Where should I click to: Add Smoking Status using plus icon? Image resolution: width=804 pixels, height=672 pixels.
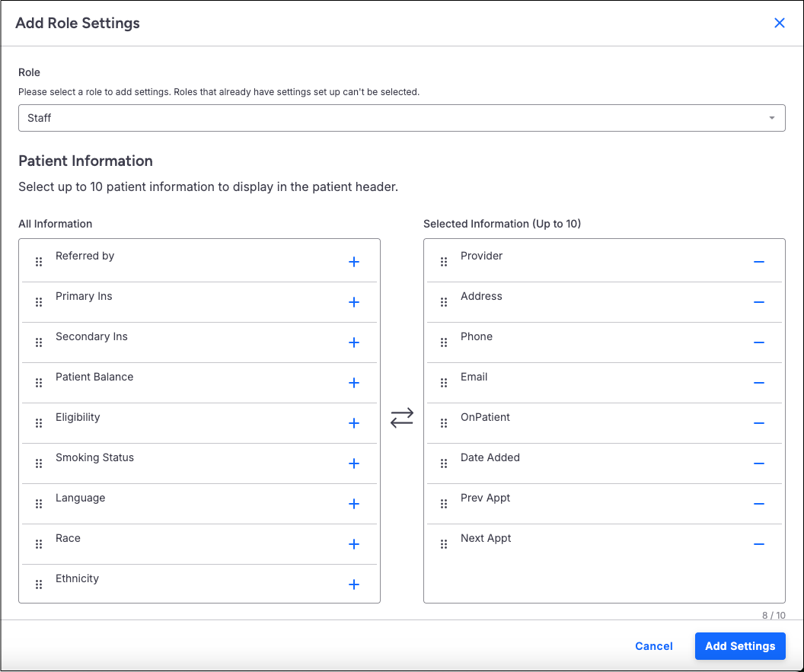(354, 463)
